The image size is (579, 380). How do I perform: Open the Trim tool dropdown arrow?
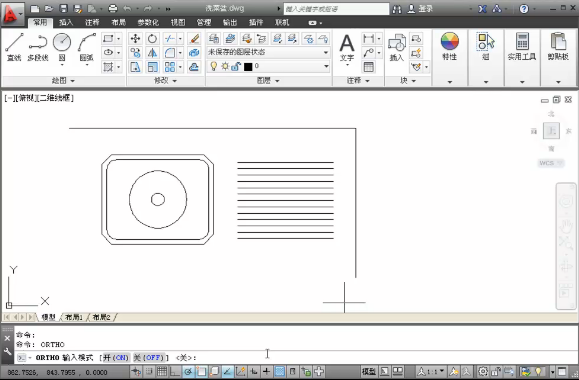180,38
